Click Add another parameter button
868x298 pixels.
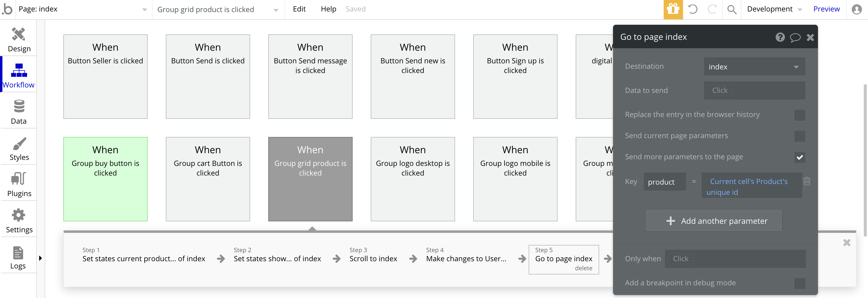(713, 221)
